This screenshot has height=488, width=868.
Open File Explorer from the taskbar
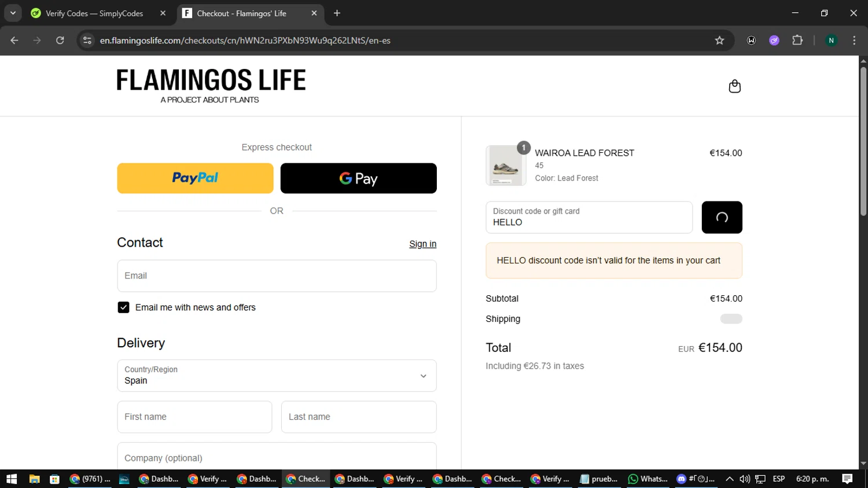coord(34,479)
